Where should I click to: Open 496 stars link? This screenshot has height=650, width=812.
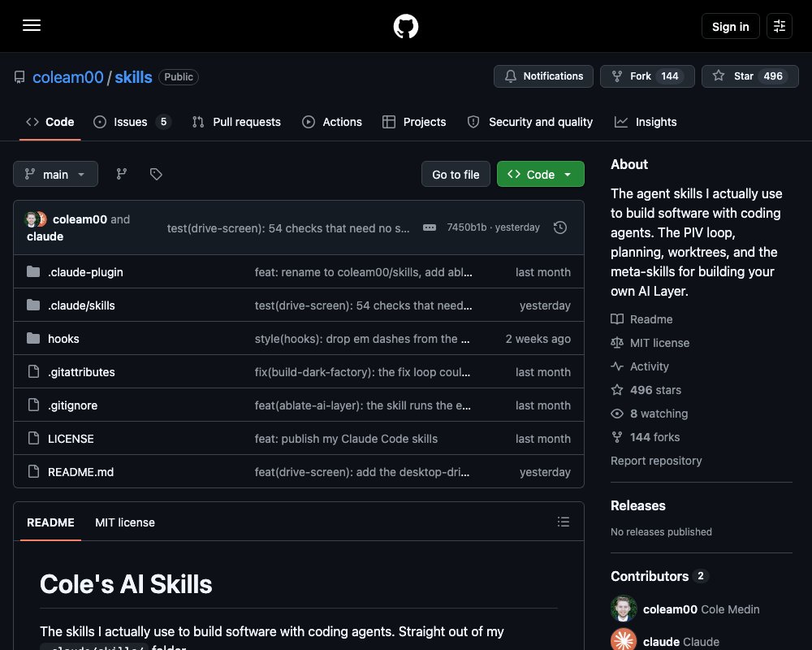tap(646, 390)
